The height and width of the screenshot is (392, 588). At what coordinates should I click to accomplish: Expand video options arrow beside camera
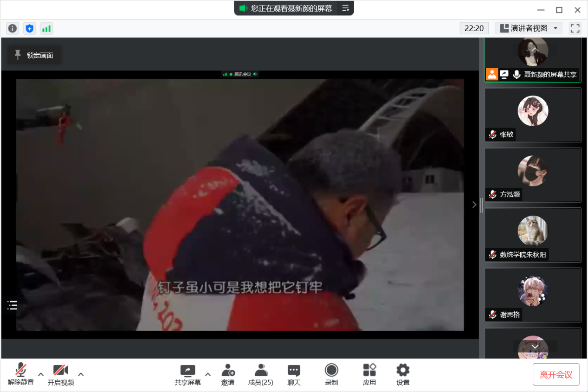point(81,374)
